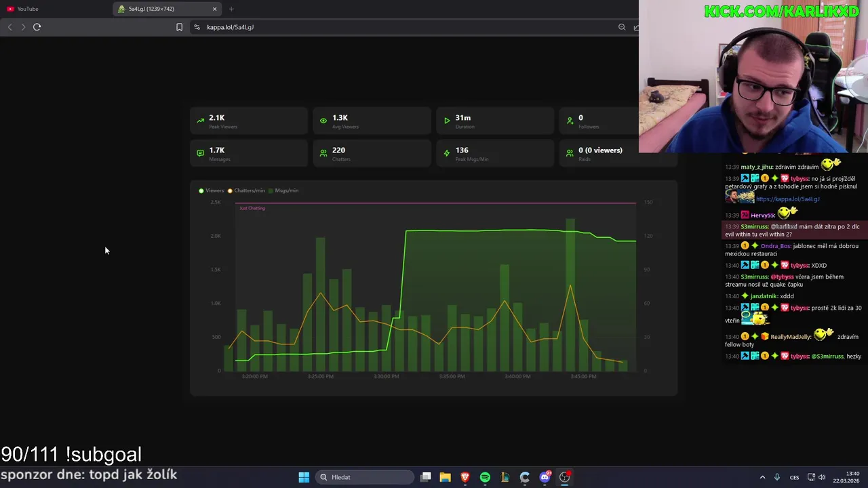Viewport: 868px width, 488px height.
Task: Open the blue C app in taskbar
Action: tap(525, 477)
